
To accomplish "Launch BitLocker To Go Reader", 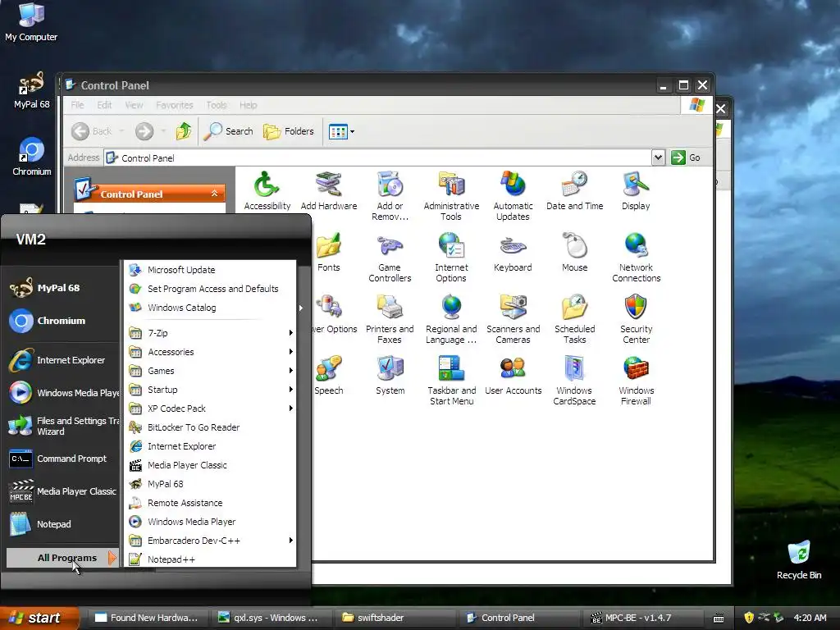I will click(211, 427).
